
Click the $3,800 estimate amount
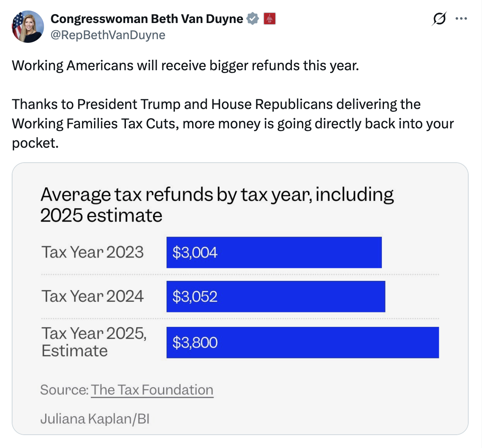195,343
